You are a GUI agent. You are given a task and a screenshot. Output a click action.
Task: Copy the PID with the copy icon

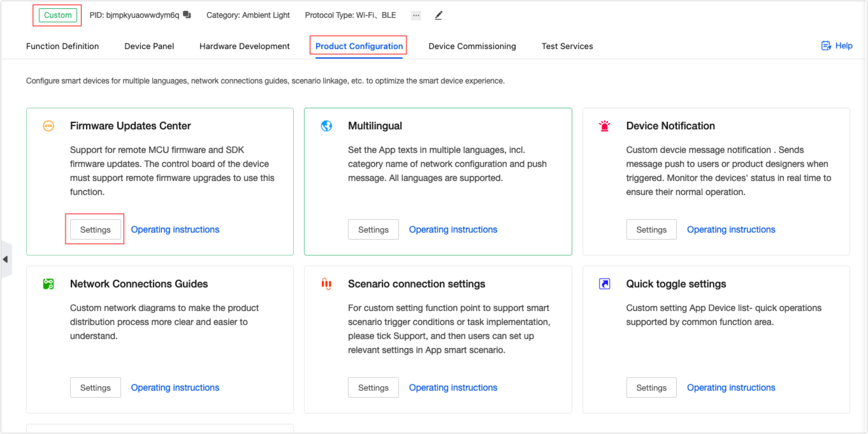187,14
